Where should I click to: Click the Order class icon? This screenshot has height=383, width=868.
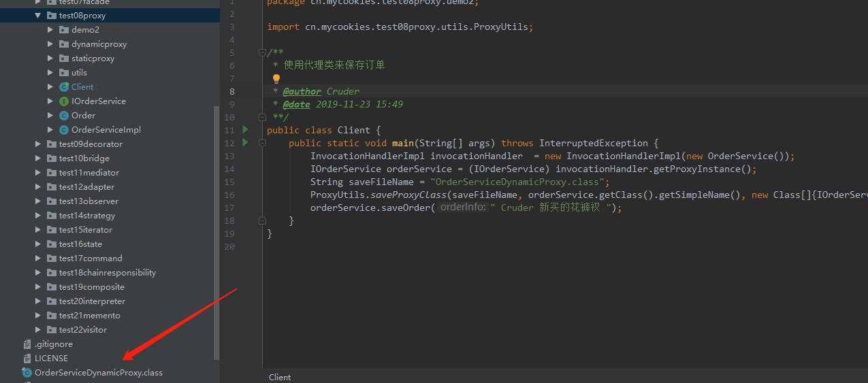(x=64, y=116)
